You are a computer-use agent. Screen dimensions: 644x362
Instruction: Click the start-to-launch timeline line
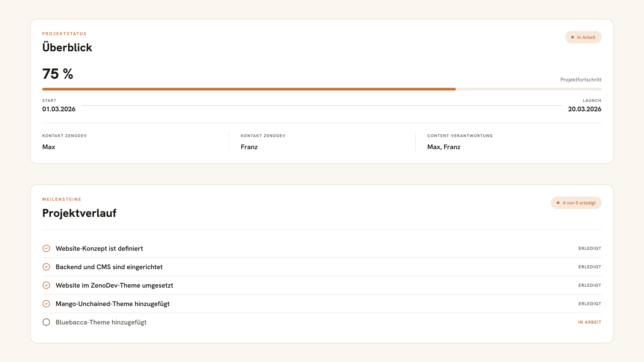tap(322, 106)
